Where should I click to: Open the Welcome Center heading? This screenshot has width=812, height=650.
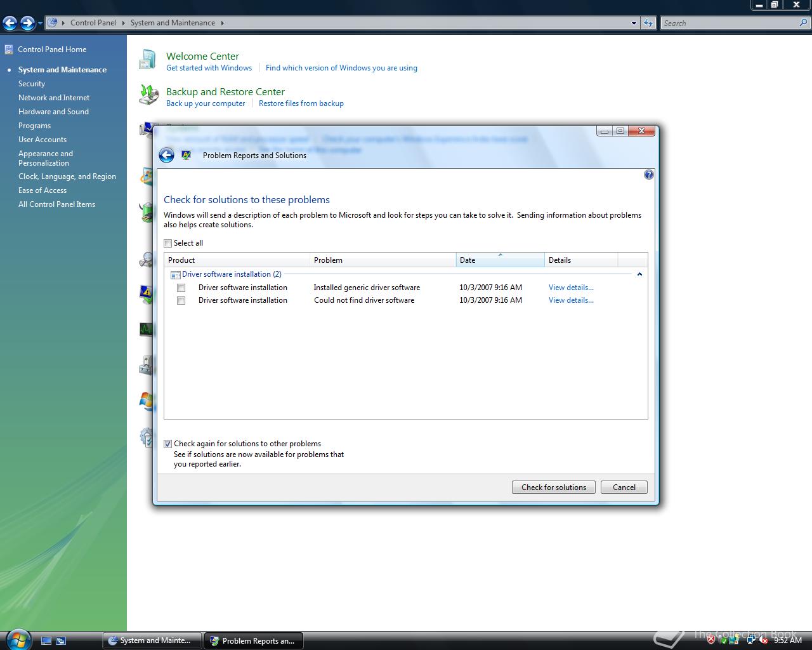point(202,56)
